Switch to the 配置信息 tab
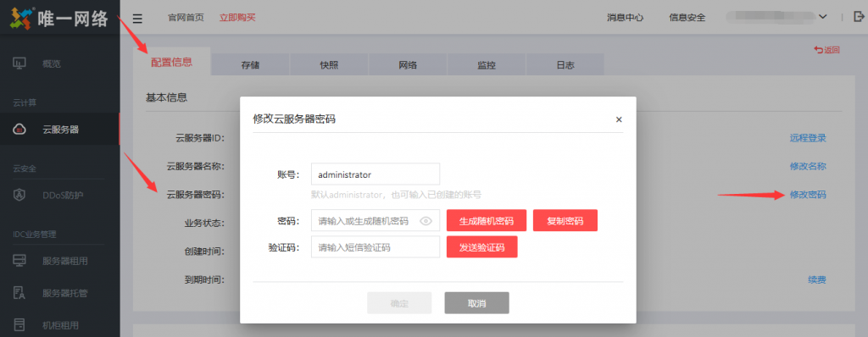 [171, 62]
